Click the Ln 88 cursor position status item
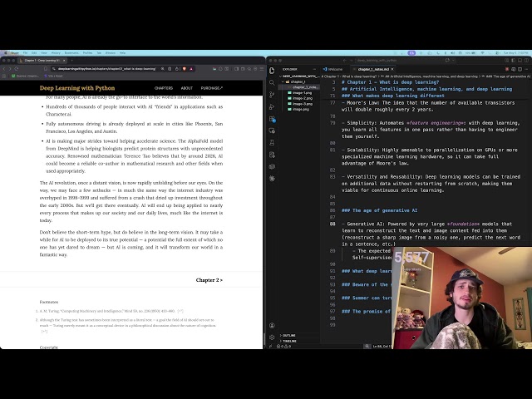Image resolution: width=532 pixels, height=399 pixels. 382,347
